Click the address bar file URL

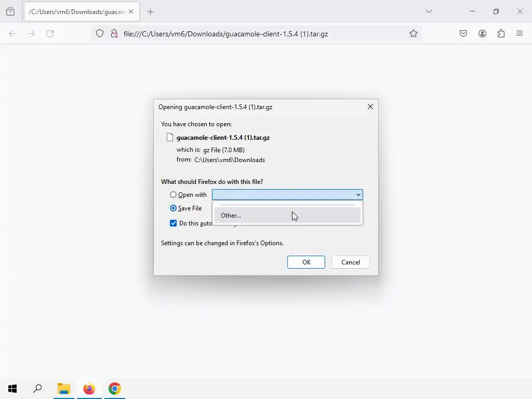click(225, 34)
